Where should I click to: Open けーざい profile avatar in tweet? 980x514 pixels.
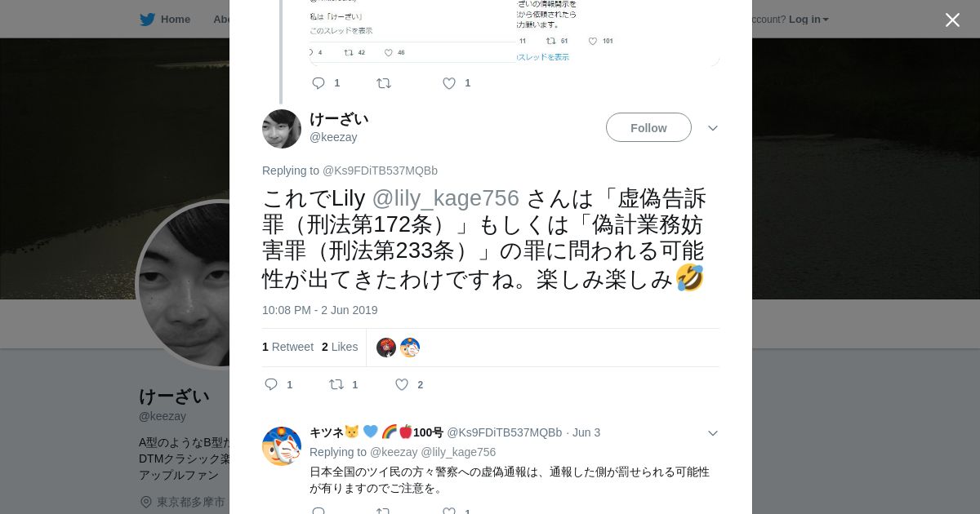click(282, 129)
